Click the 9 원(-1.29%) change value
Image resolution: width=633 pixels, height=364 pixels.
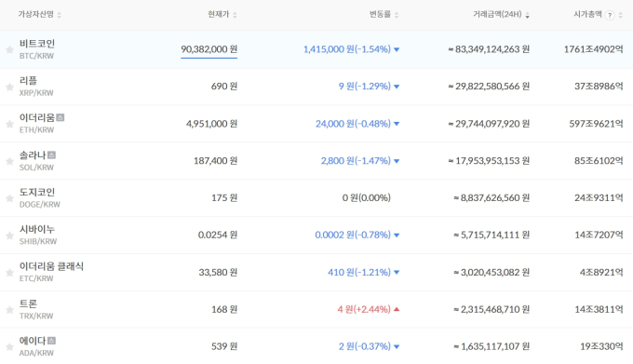365,87
